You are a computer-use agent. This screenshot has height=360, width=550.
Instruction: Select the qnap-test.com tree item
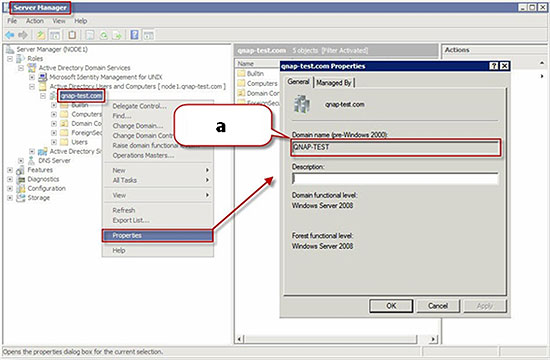[81, 96]
